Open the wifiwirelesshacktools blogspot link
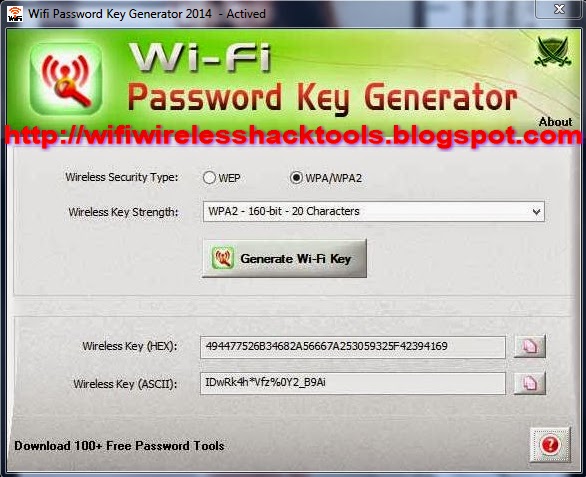Image resolution: width=586 pixels, height=477 pixels. point(293,135)
